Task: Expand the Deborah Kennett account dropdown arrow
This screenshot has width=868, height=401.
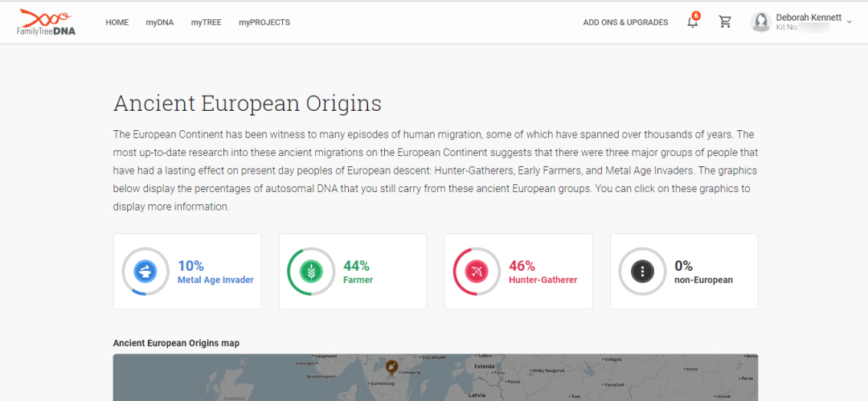Action: click(850, 22)
